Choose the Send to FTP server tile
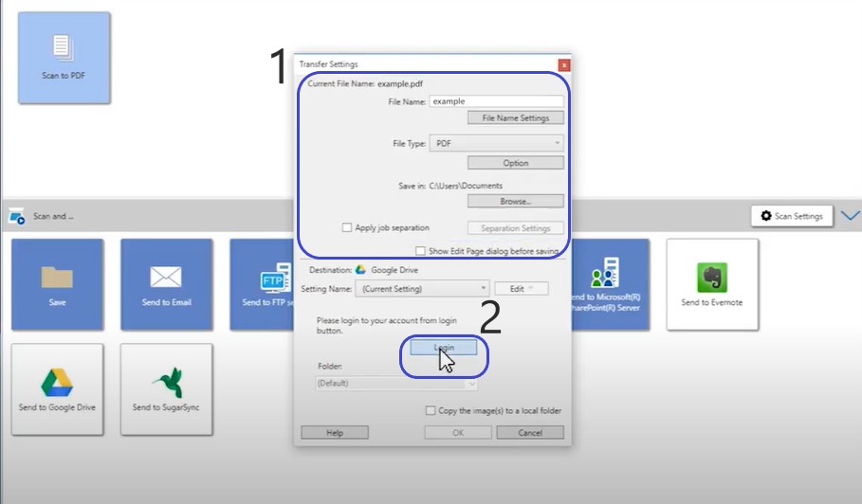The width and height of the screenshot is (862, 504). pos(261,283)
